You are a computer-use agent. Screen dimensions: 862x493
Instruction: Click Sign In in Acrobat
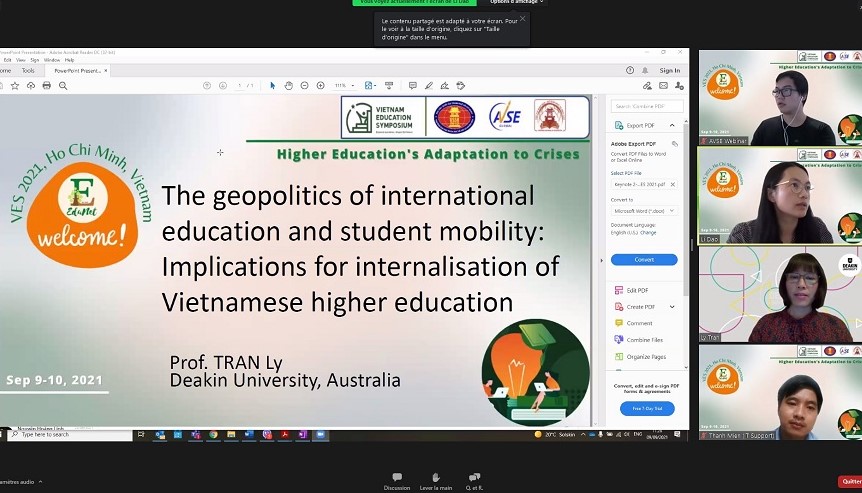669,71
